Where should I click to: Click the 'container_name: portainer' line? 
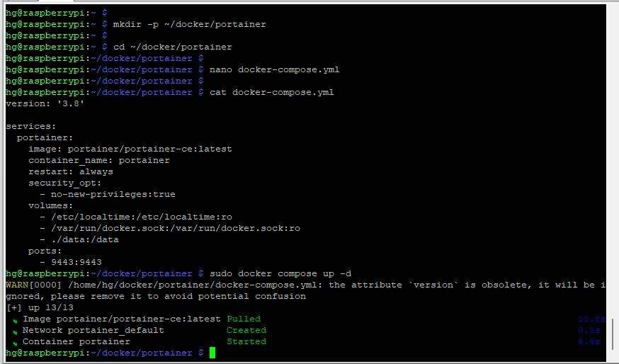[99, 161]
